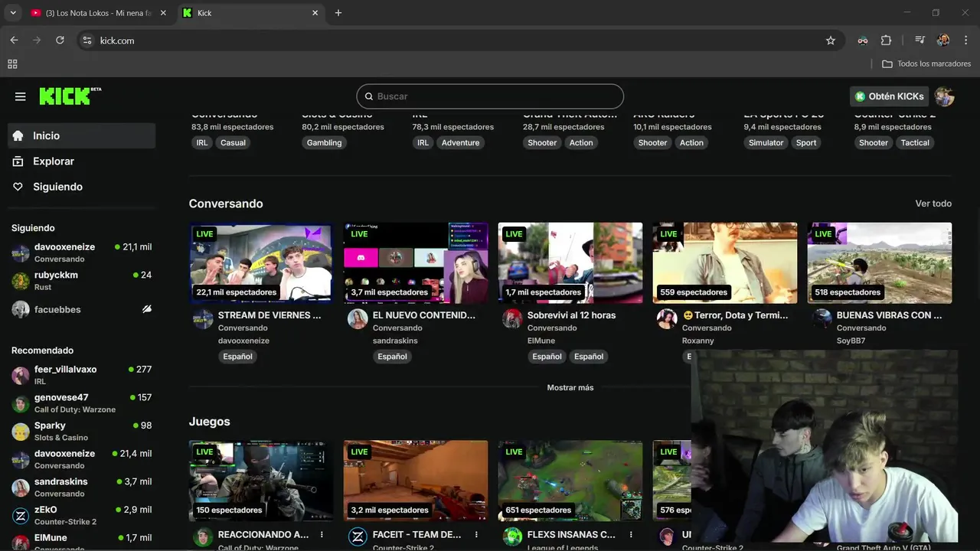Open Sobreviví al 12 horas thumbnail
This screenshot has width=980, height=551.
pyautogui.click(x=570, y=263)
